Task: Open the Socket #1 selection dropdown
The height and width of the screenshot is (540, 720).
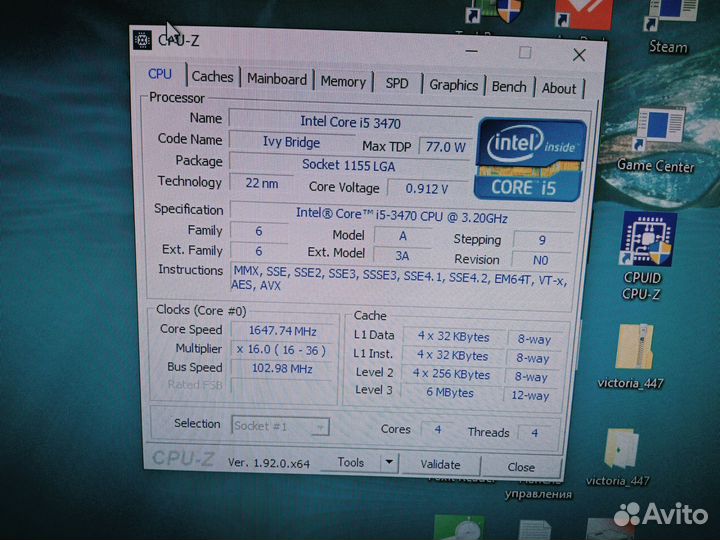Action: (281, 427)
